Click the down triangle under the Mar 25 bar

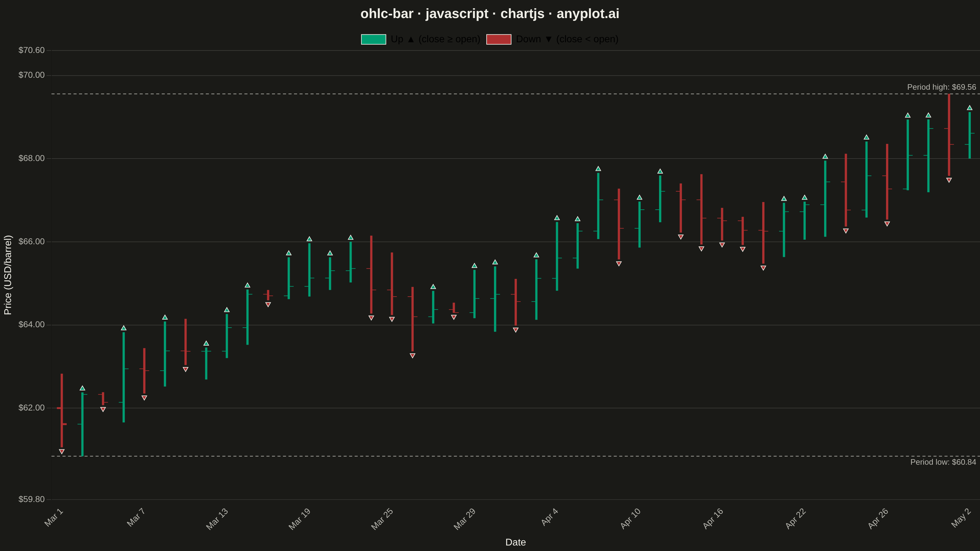392,319
